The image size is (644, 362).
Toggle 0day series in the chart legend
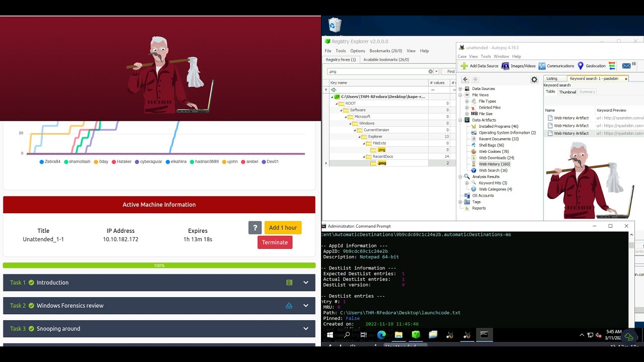[101, 162]
